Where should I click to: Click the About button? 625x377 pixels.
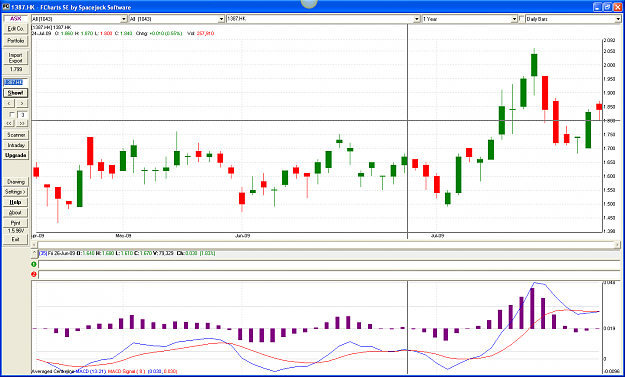click(x=16, y=212)
